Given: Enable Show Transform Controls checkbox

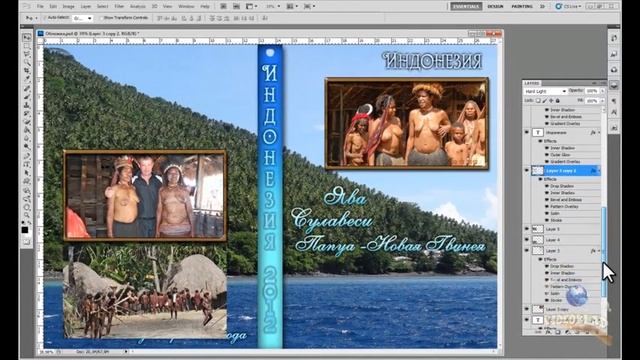Looking at the screenshot, I should click(x=102, y=18).
